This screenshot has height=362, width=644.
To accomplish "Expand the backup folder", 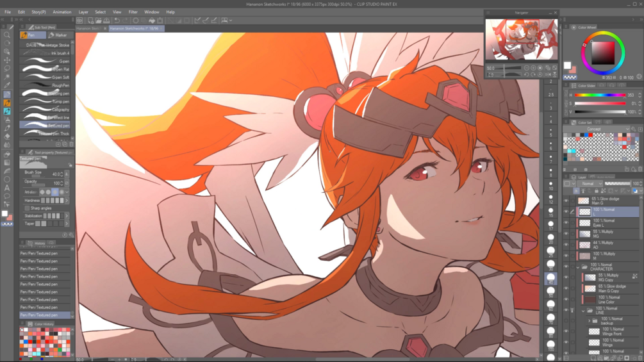I will pyautogui.click(x=590, y=320).
